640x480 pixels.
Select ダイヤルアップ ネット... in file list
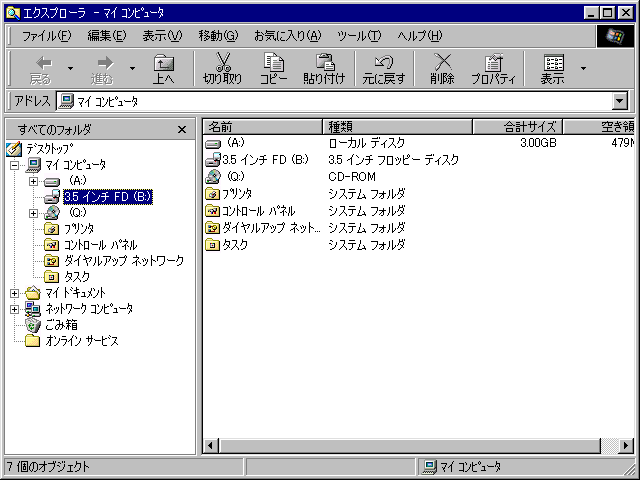[x=271, y=228]
